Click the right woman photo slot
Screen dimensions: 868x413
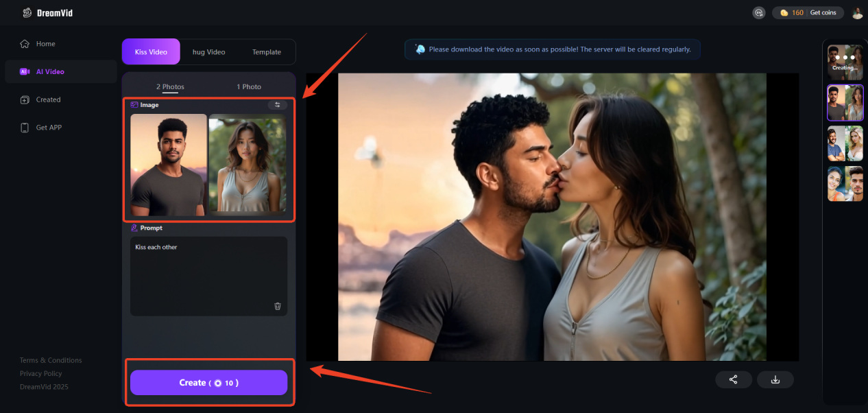248,165
